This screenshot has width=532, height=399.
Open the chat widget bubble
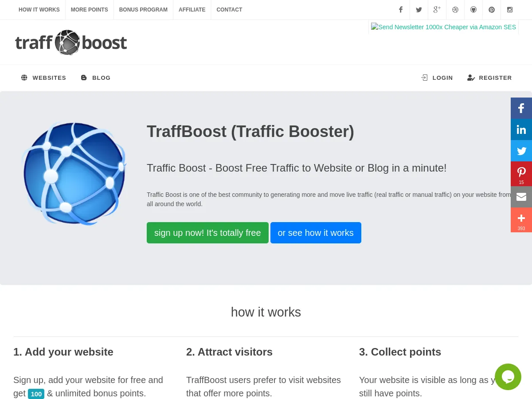pyautogui.click(x=508, y=377)
